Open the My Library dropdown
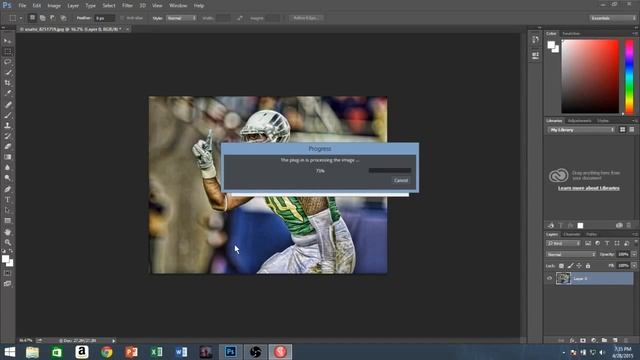 (581, 130)
